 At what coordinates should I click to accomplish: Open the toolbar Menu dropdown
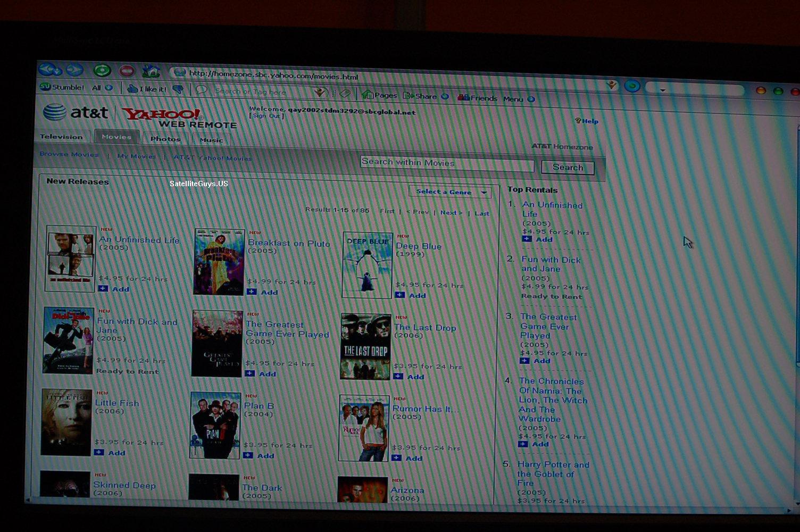519,99
